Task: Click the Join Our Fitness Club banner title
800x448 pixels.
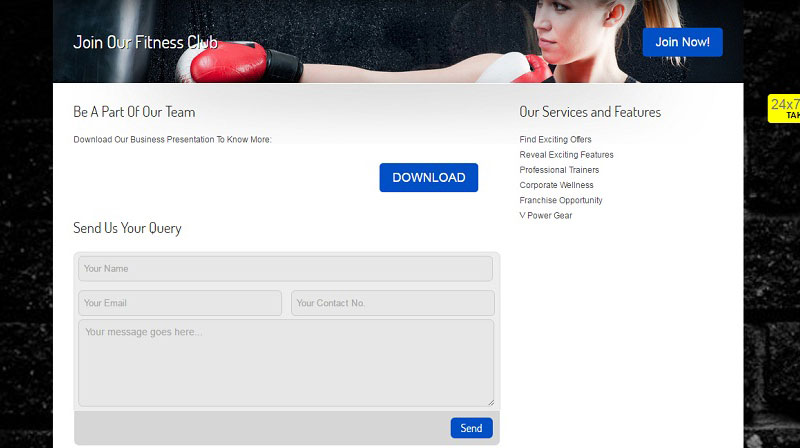Action: [145, 43]
